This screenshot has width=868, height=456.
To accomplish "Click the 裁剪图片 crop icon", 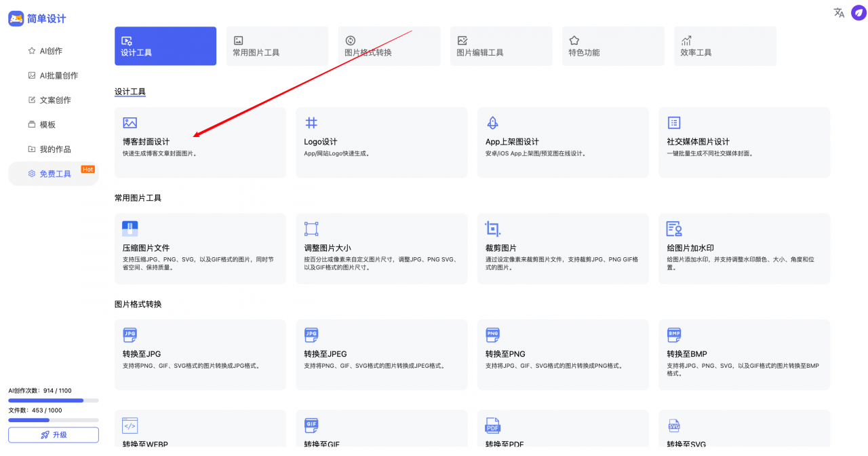I will 493,229.
